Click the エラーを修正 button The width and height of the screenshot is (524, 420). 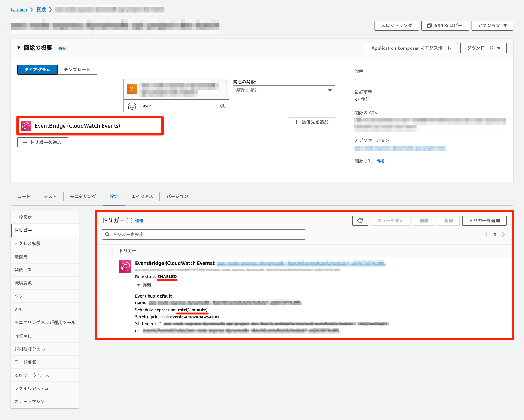(390, 220)
